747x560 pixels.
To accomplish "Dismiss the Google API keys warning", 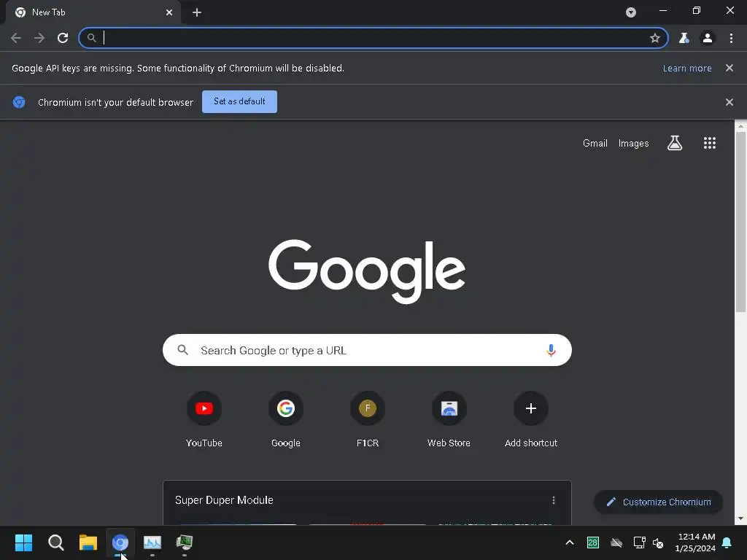I will coord(729,68).
